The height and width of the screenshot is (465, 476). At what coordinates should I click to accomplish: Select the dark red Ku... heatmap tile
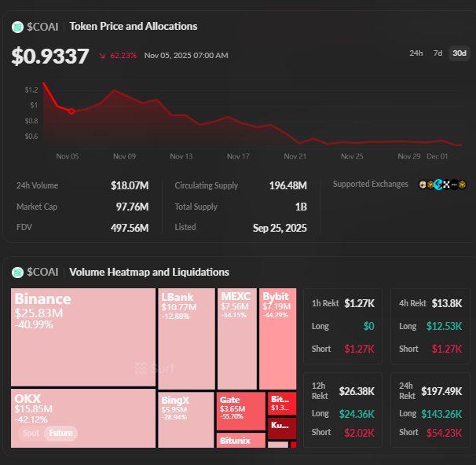(282, 428)
